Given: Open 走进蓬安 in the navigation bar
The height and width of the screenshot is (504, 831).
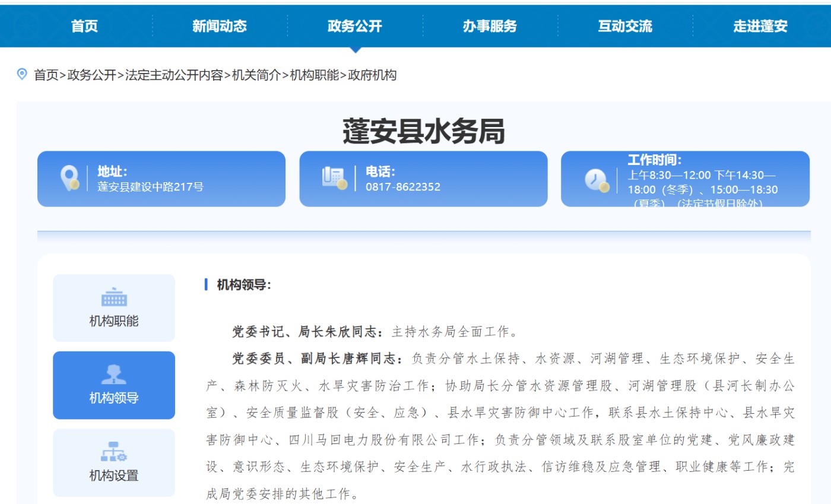Looking at the screenshot, I should click(760, 26).
